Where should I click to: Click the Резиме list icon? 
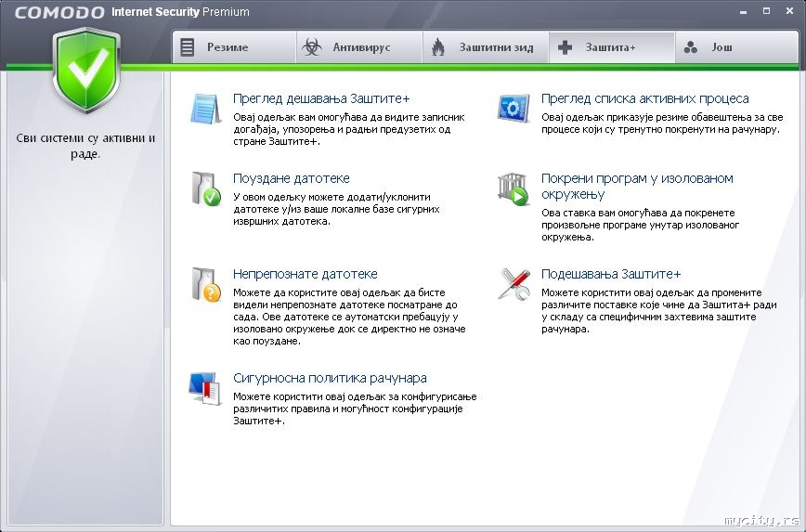pos(188,47)
